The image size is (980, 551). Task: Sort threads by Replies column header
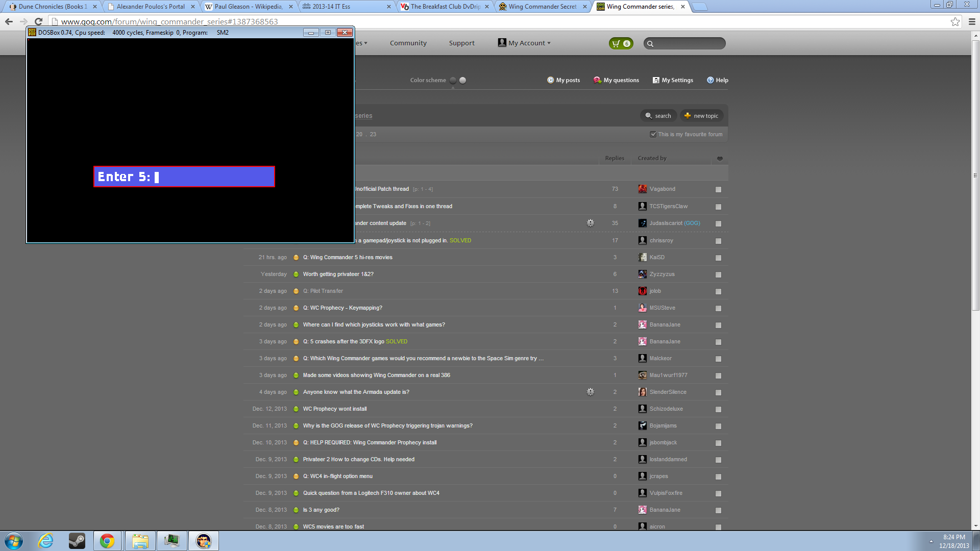615,158
